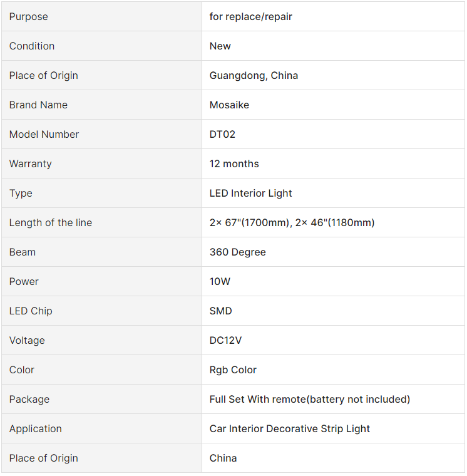Select the DC12V voltage value
467x476 pixels.
[225, 340]
